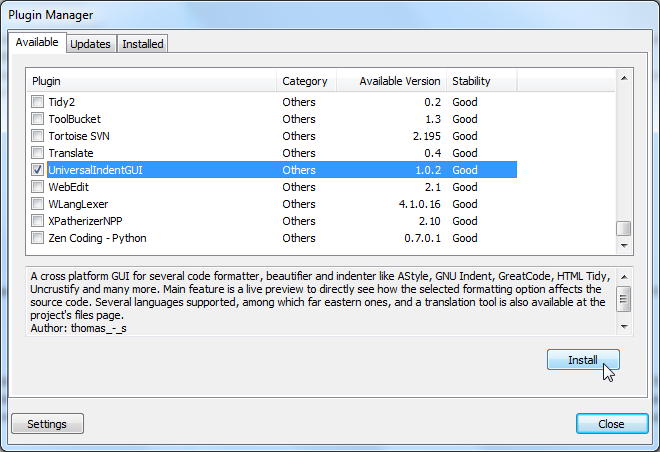
Task: Check the Tidy2 plugin checkbox
Action: [38, 102]
